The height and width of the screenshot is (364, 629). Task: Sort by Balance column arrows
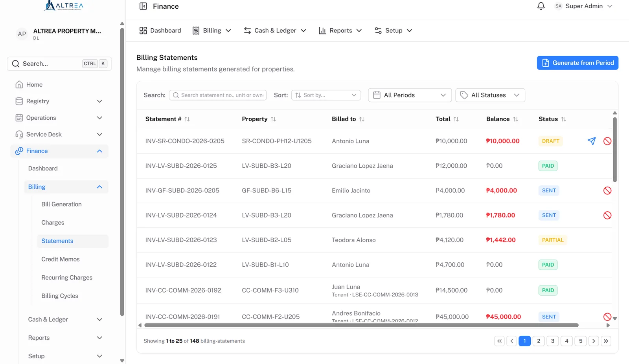[x=515, y=119]
